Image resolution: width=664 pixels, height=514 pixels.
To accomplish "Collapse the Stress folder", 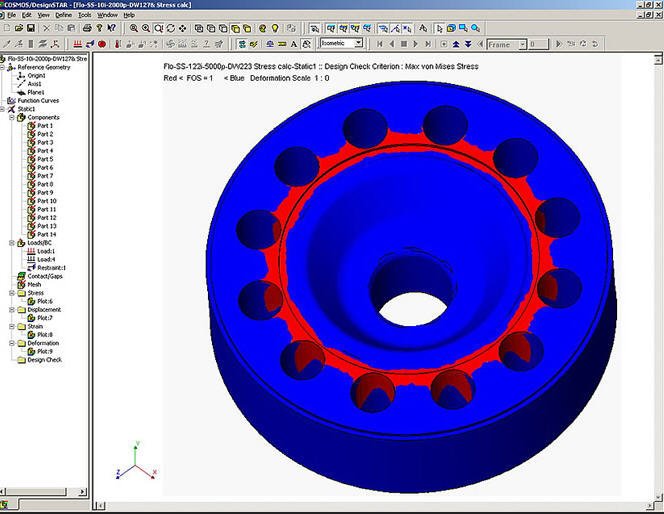I will click(x=12, y=293).
